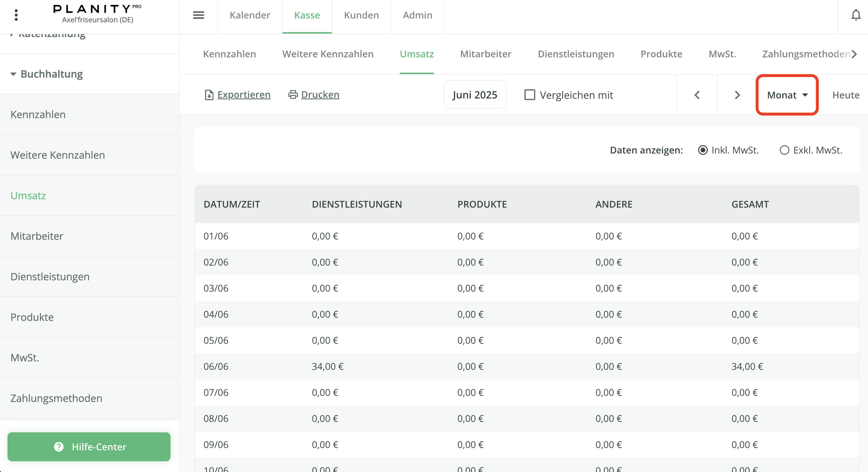Select the Inkl. MwSt. radio button

[x=703, y=150]
